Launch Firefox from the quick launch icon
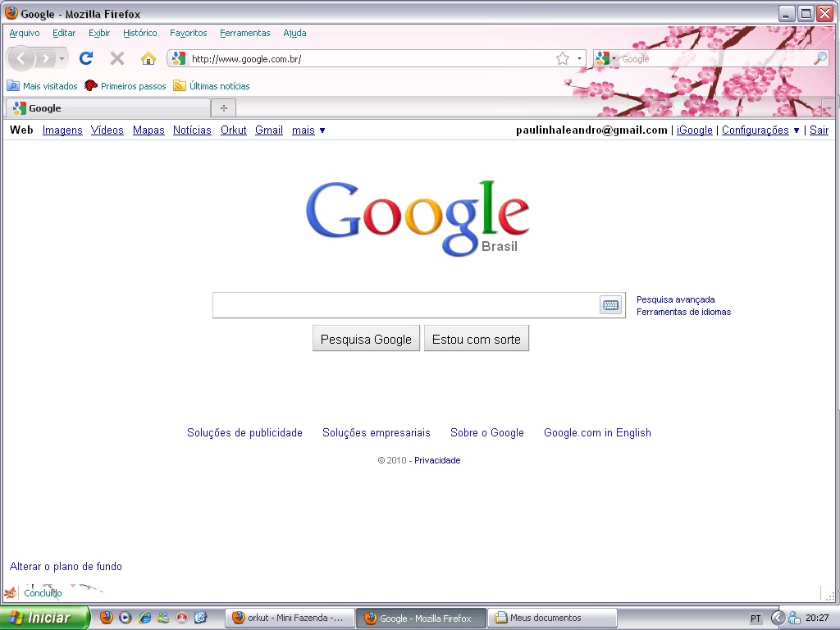Image resolution: width=840 pixels, height=630 pixels. [x=107, y=618]
